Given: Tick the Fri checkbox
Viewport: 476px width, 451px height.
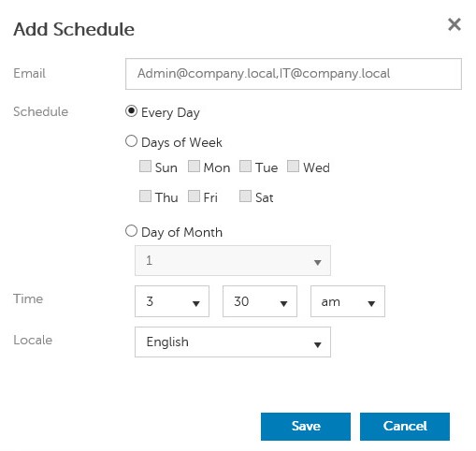Looking at the screenshot, I should (x=194, y=196).
